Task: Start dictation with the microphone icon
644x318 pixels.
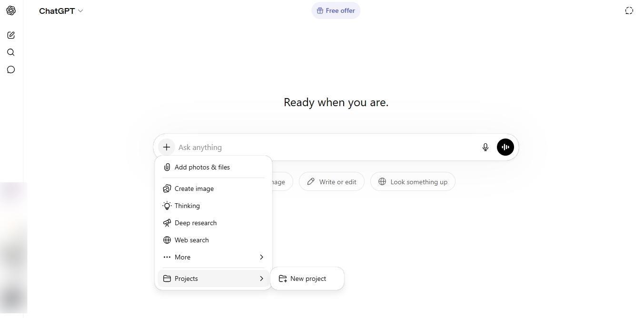Action: [x=485, y=147]
